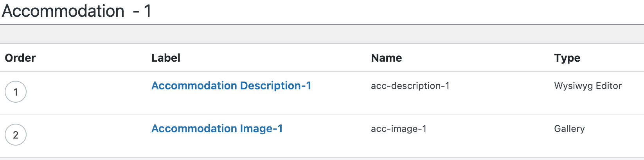Viewport: 644px width, 160px height.
Task: Select the acc-description-1 field name
Action: (x=410, y=86)
